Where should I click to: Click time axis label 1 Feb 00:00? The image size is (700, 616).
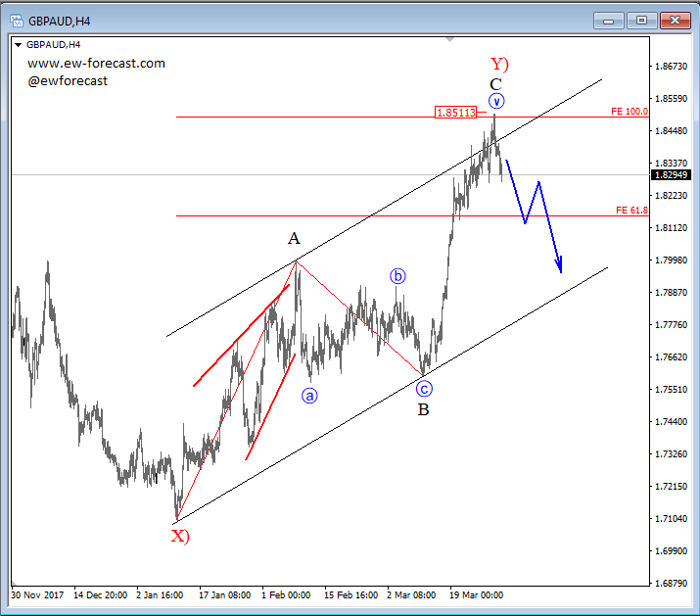(x=286, y=595)
